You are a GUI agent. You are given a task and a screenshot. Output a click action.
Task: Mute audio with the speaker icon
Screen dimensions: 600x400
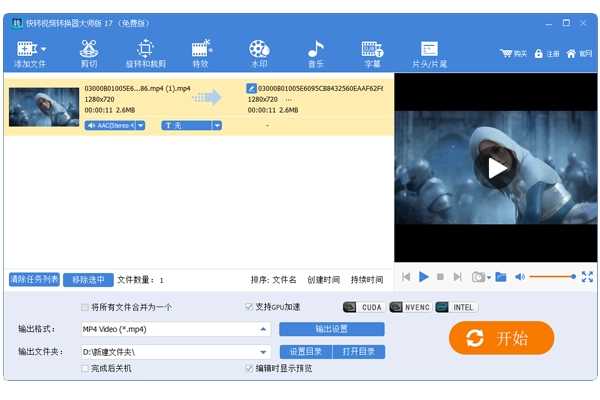click(x=520, y=277)
